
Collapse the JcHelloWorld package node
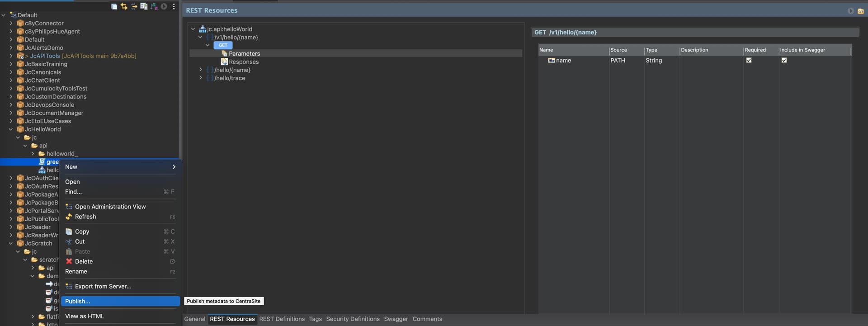pos(11,129)
